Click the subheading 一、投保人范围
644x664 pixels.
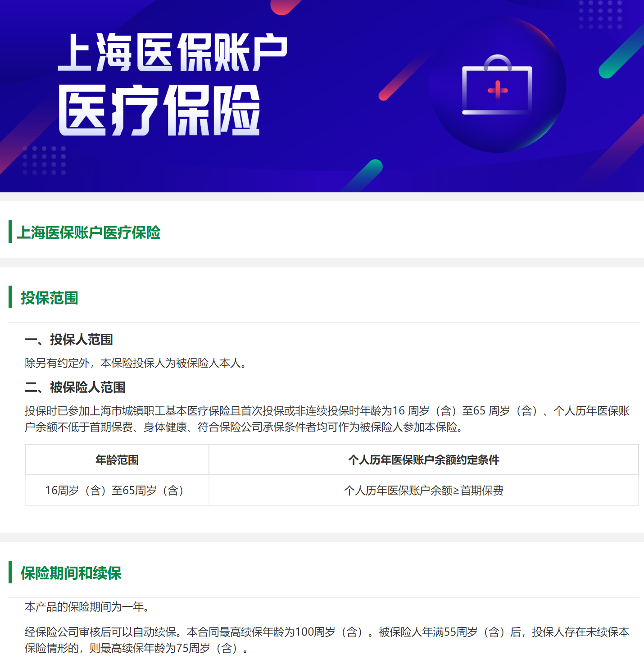point(69,340)
